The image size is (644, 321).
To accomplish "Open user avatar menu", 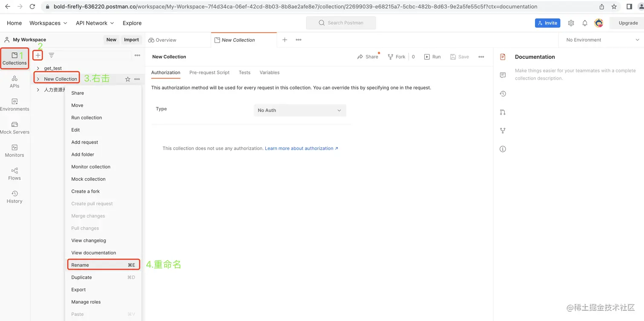I will (x=599, y=23).
